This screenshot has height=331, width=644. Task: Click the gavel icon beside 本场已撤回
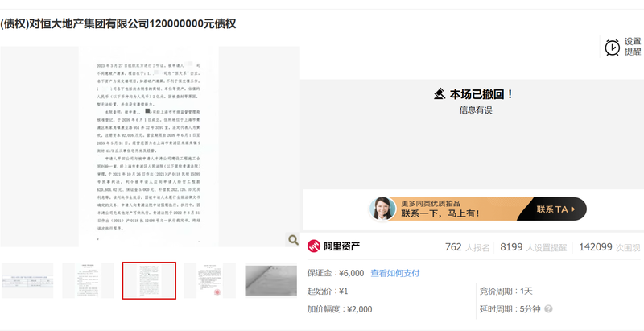[x=440, y=94]
